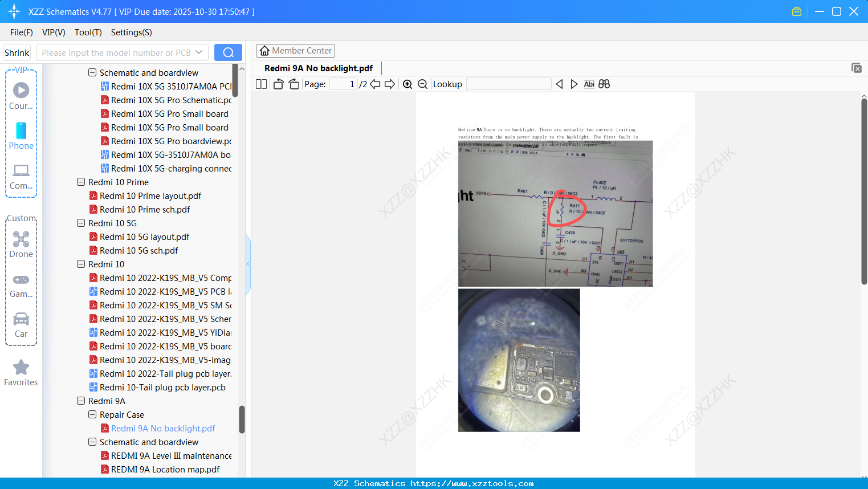The height and width of the screenshot is (489, 868).
Task: Click the microscope board photo in PDF
Action: coord(519,360)
